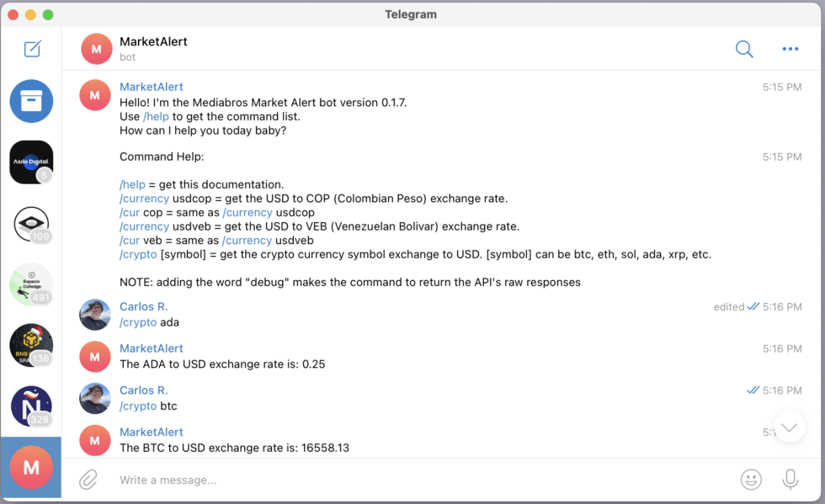
Task: Open the emoji picker icon
Action: [752, 480]
